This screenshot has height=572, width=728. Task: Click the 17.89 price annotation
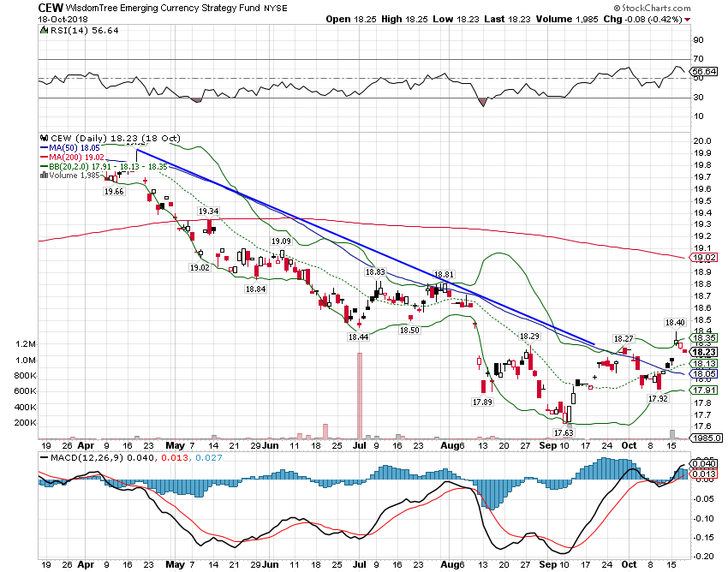pyautogui.click(x=482, y=402)
